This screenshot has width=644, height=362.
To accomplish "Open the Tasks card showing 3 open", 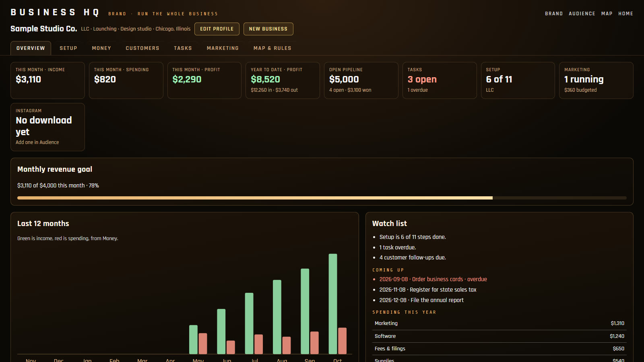I will (440, 80).
